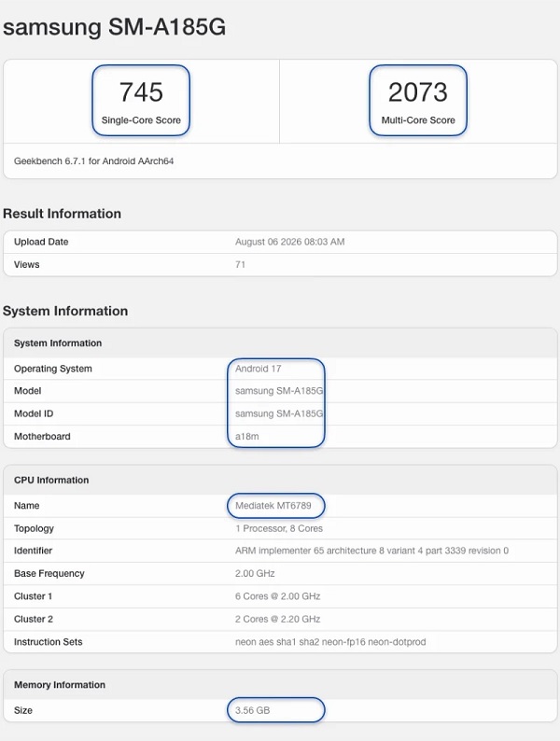Select the samsung SM-A185G value in Model row

tap(279, 391)
